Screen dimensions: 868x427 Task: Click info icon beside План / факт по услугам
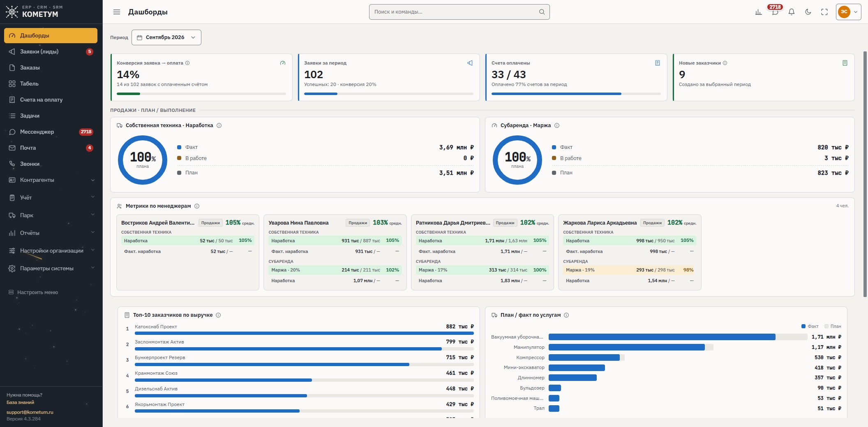point(566,315)
